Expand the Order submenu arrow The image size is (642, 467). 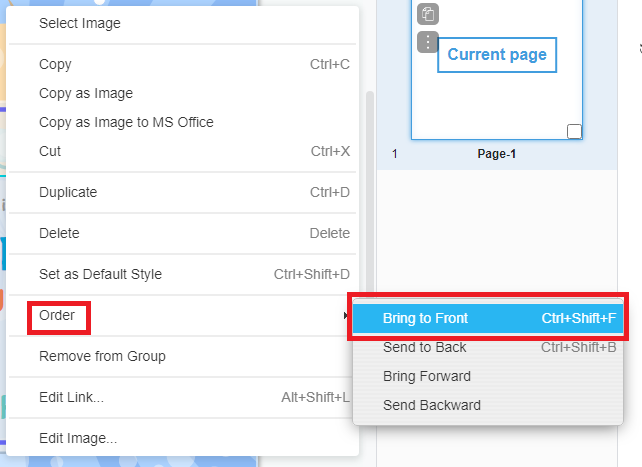point(346,316)
